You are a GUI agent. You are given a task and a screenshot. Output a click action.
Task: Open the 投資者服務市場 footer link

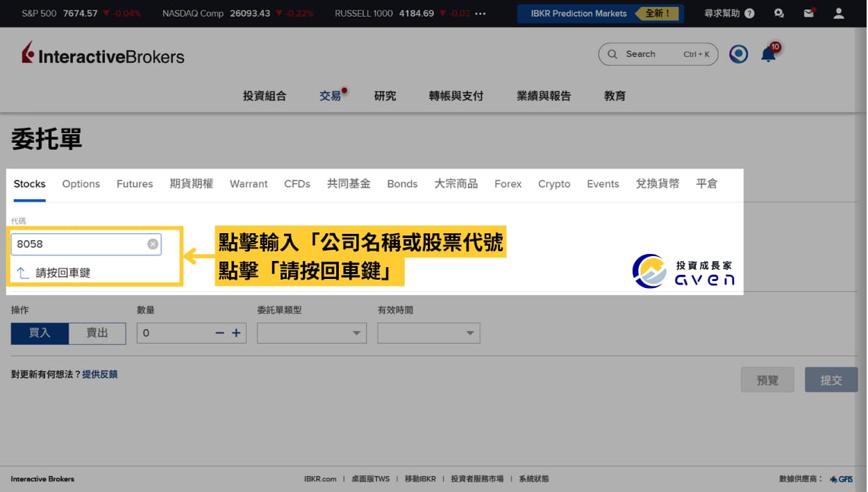[477, 479]
